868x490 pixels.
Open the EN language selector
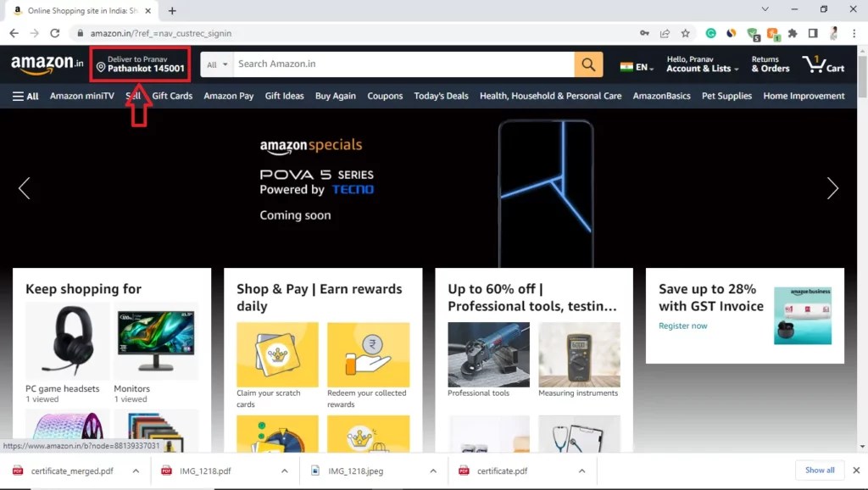(637, 67)
